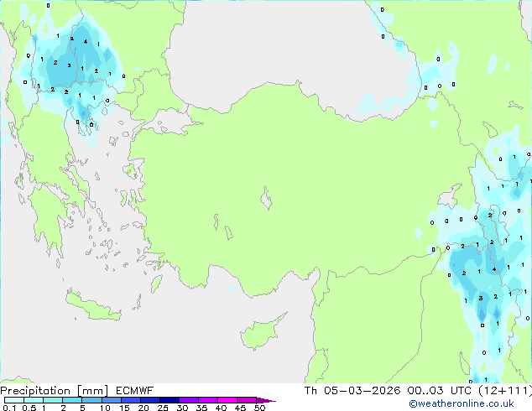Click the above-50 mm legend arrow tip

pyautogui.click(x=266, y=400)
